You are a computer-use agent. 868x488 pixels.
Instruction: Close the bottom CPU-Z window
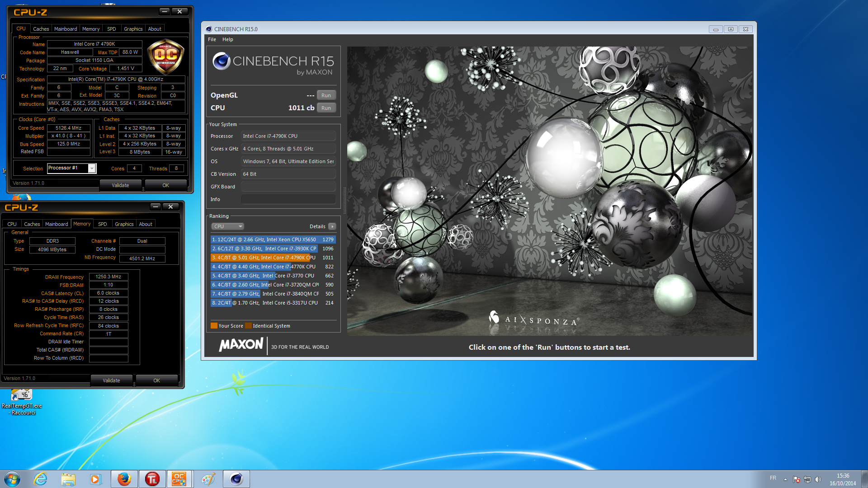[170, 206]
